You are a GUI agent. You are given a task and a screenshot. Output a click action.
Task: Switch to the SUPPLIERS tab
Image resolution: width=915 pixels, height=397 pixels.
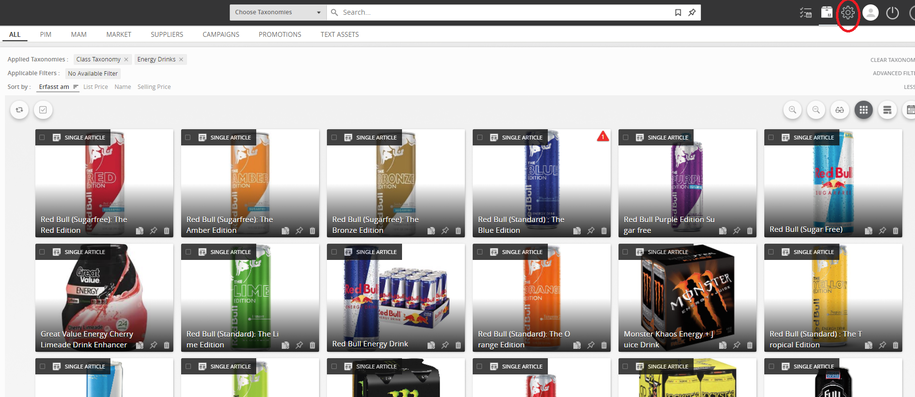coord(167,34)
